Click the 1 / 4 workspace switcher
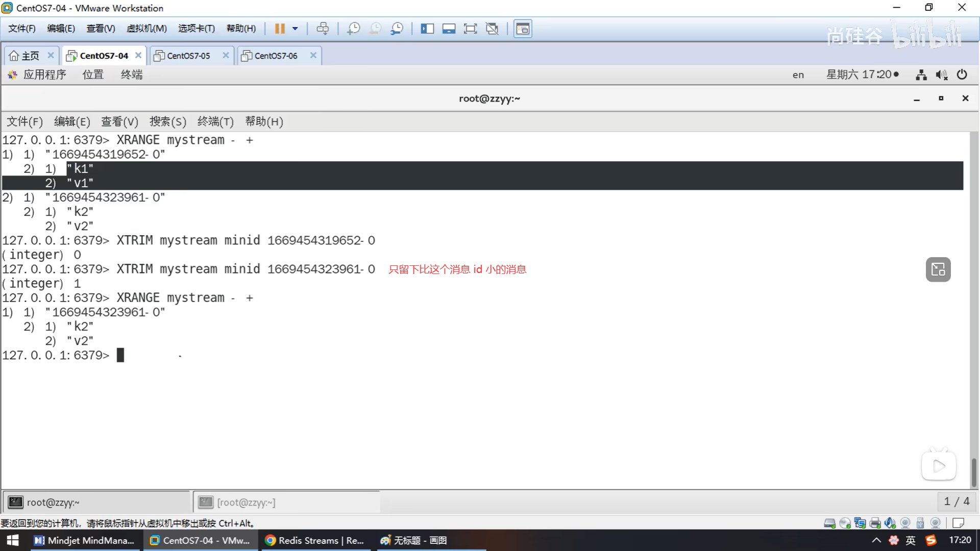Image resolution: width=980 pixels, height=551 pixels. coord(957,502)
